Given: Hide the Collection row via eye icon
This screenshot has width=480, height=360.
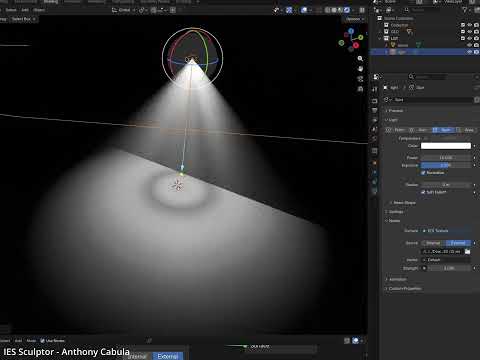Looking at the screenshot, I should tap(470, 25).
